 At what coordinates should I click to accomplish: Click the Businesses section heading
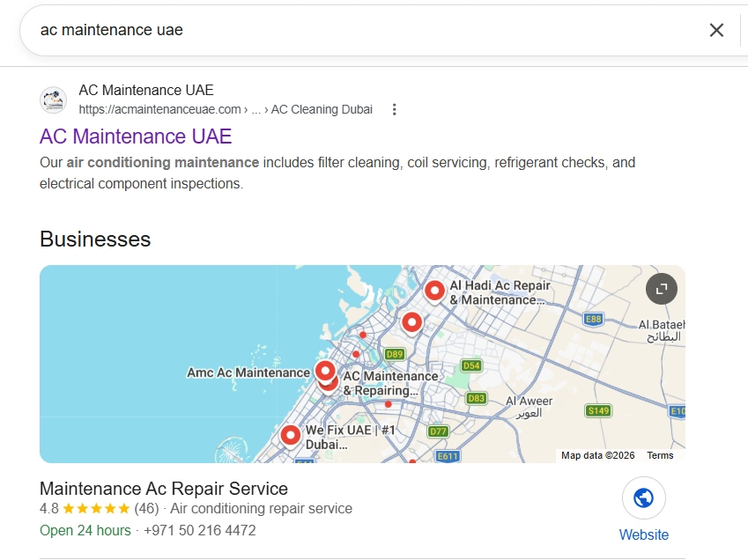(95, 239)
